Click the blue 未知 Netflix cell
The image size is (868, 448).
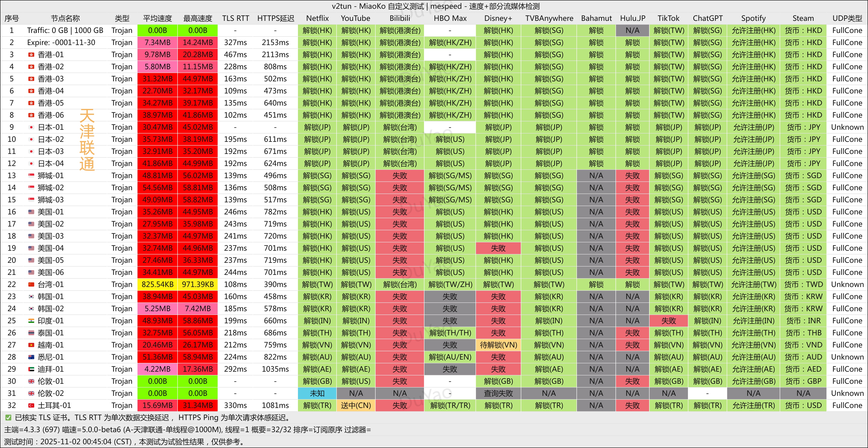tap(317, 393)
